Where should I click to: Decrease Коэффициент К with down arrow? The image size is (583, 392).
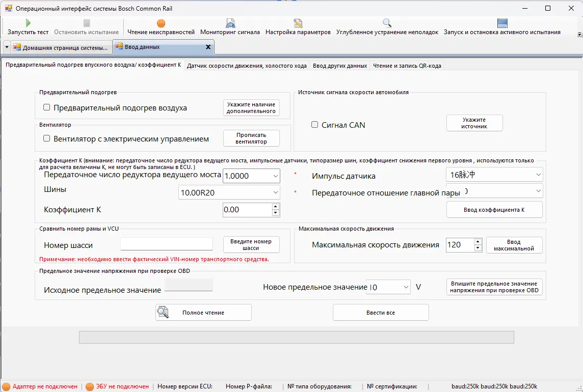coord(276,213)
